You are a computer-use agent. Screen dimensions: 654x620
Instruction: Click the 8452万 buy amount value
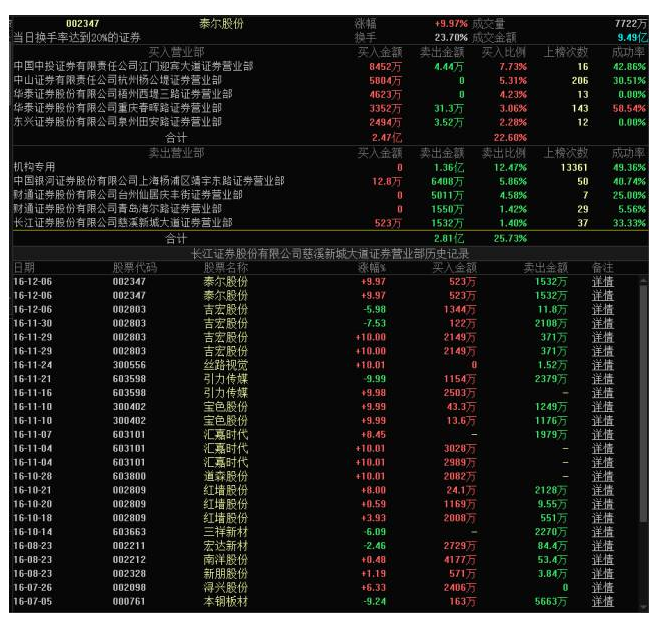click(385, 67)
